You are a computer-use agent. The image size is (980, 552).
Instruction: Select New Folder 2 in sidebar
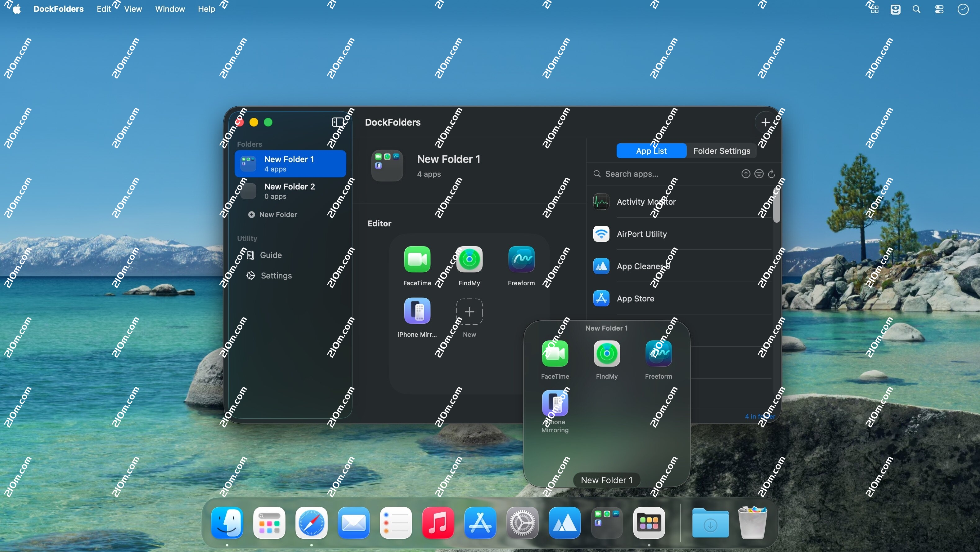coord(290,191)
